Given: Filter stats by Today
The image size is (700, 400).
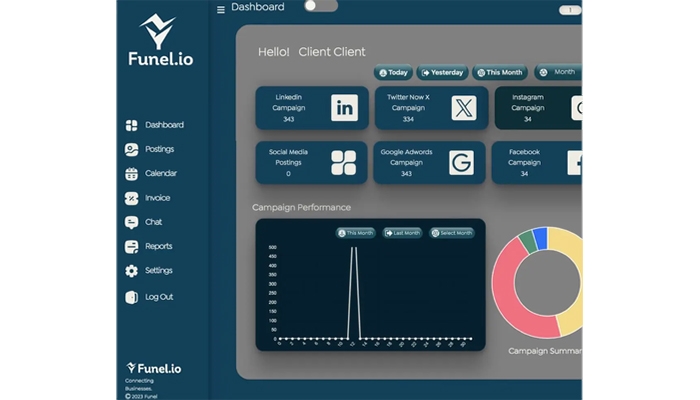Looking at the screenshot, I should (393, 72).
